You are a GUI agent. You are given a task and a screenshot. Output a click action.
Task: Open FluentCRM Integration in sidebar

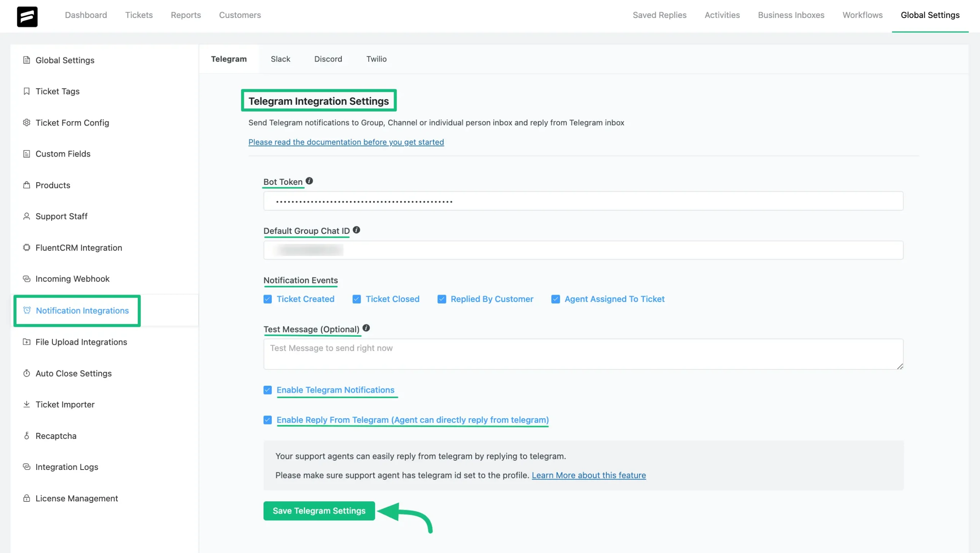[79, 248]
